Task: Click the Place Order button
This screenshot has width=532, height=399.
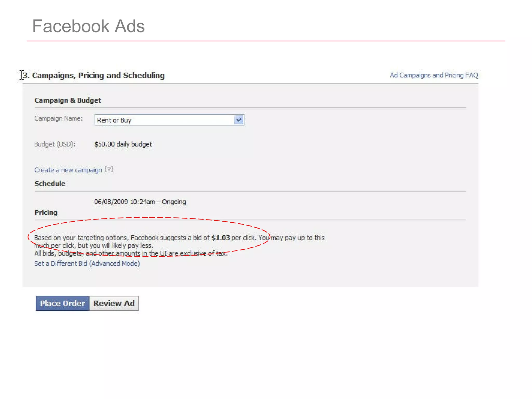Action: [x=62, y=303]
